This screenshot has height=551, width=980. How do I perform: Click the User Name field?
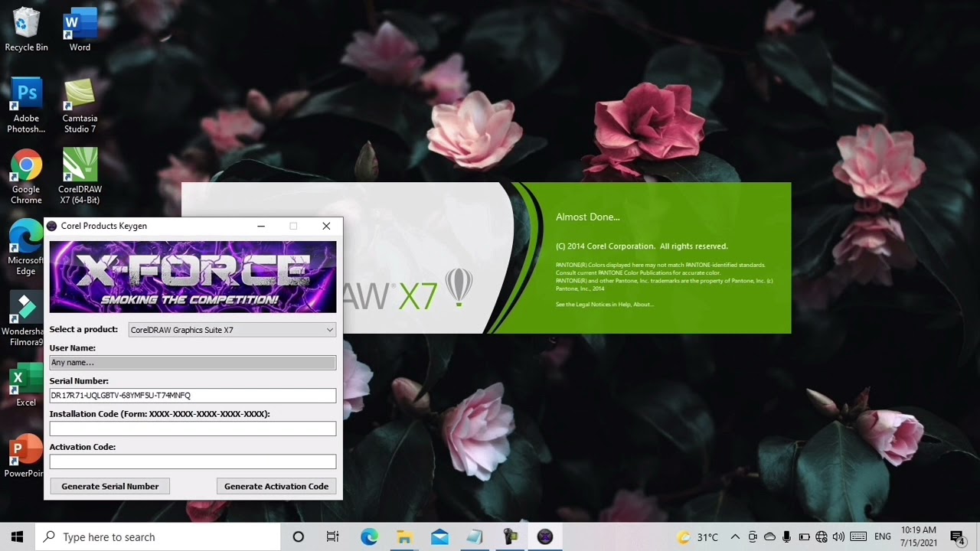pos(193,363)
